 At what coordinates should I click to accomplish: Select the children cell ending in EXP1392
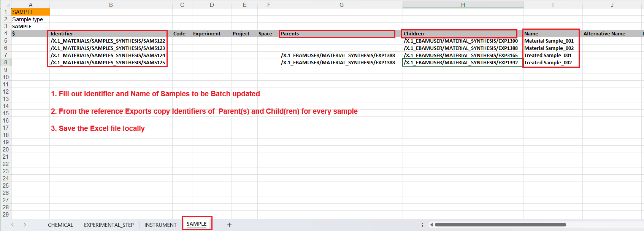463,62
